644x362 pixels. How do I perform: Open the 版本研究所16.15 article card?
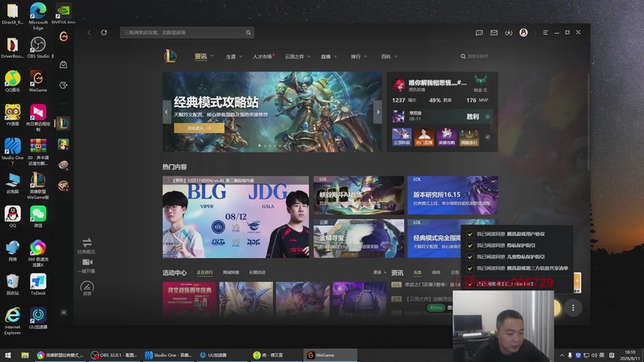pyautogui.click(x=452, y=195)
